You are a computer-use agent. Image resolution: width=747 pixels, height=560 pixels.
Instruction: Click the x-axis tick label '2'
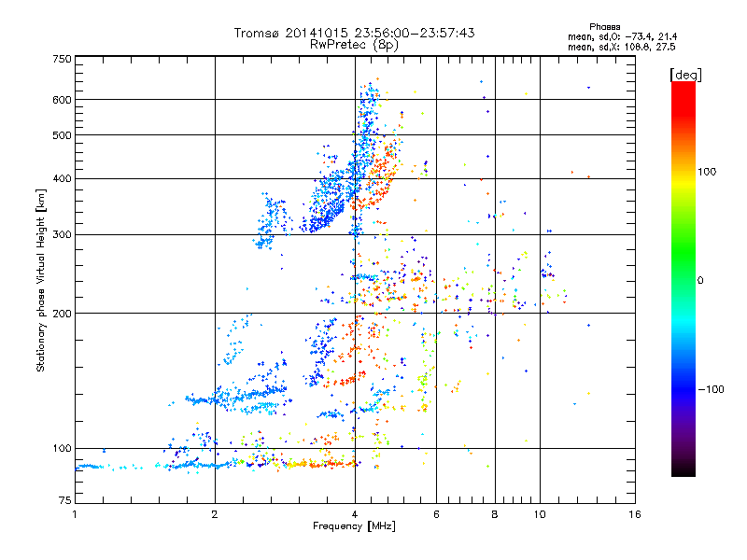215,514
